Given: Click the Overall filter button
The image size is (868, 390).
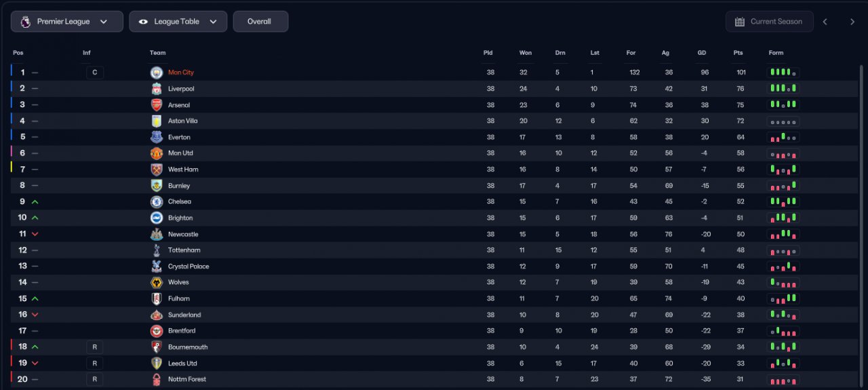Looking at the screenshot, I should tap(260, 22).
